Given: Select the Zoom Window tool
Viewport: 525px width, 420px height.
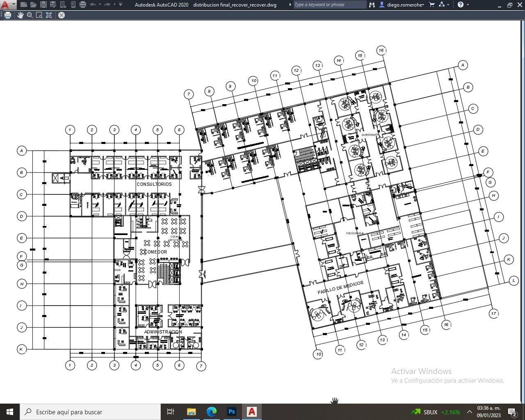Looking at the screenshot, I should (x=39, y=15).
